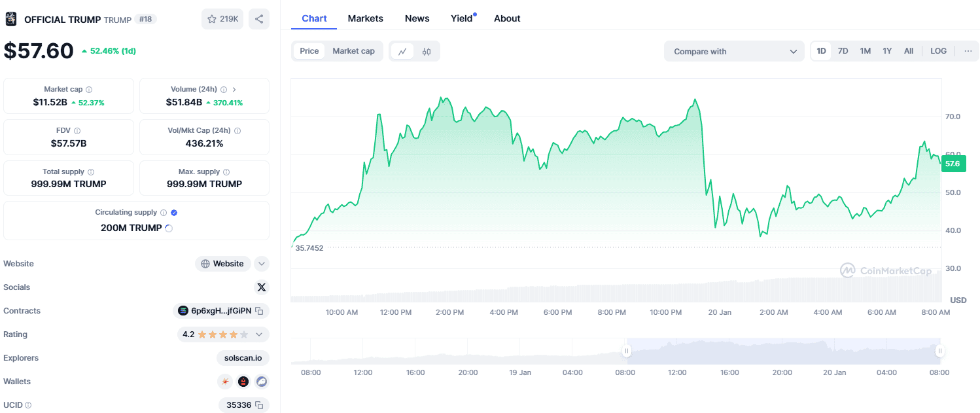980x413 pixels.
Task: Switch chart to candlestick view
Action: 426,50
